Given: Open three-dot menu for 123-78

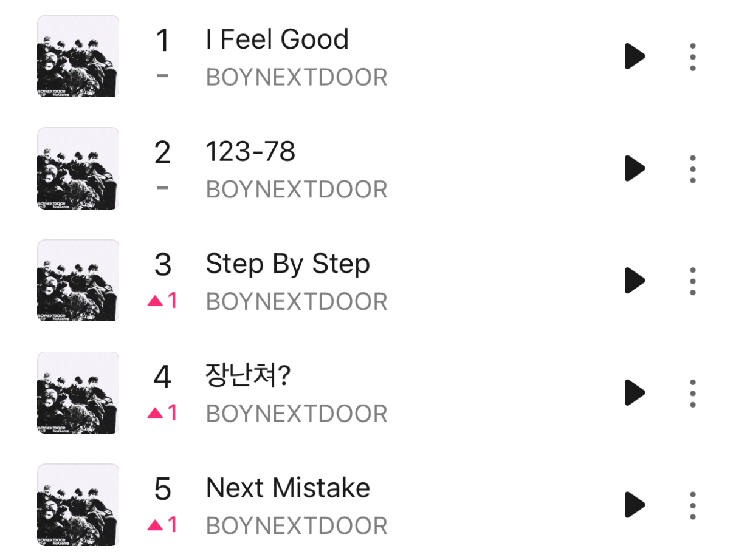Looking at the screenshot, I should click(x=692, y=169).
